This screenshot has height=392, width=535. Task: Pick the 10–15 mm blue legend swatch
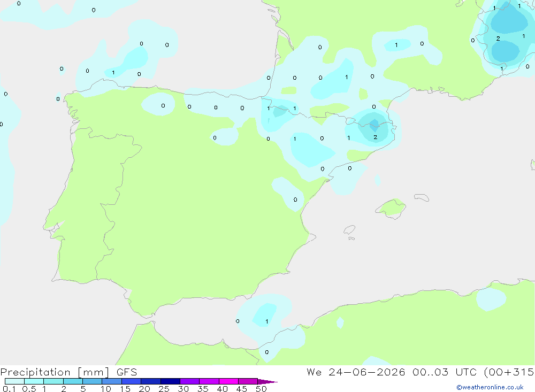[x=112, y=381]
